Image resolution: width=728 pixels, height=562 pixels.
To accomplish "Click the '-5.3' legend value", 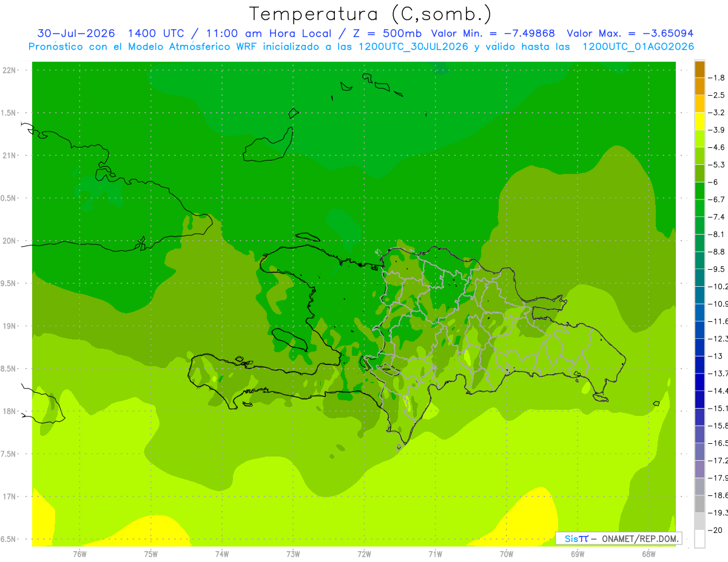I will [716, 164].
